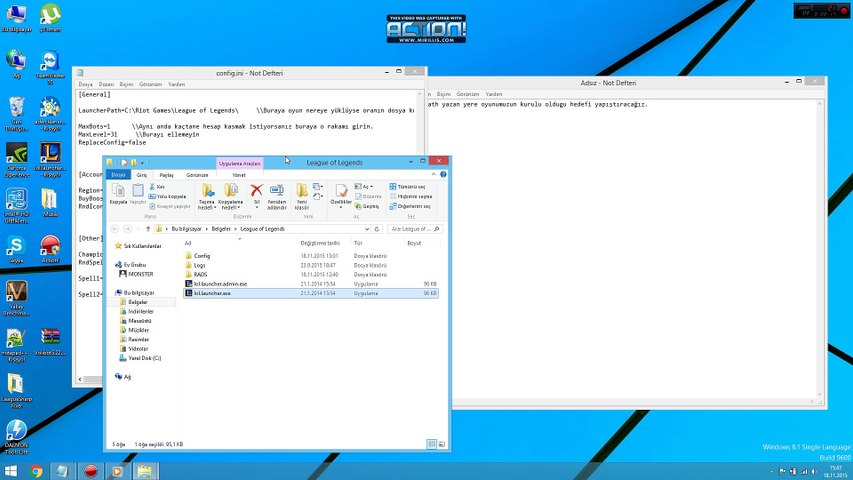This screenshot has height=480, width=853.
Task: Click Bu bilgisayar in the address breadcrumb
Action: (x=187, y=229)
